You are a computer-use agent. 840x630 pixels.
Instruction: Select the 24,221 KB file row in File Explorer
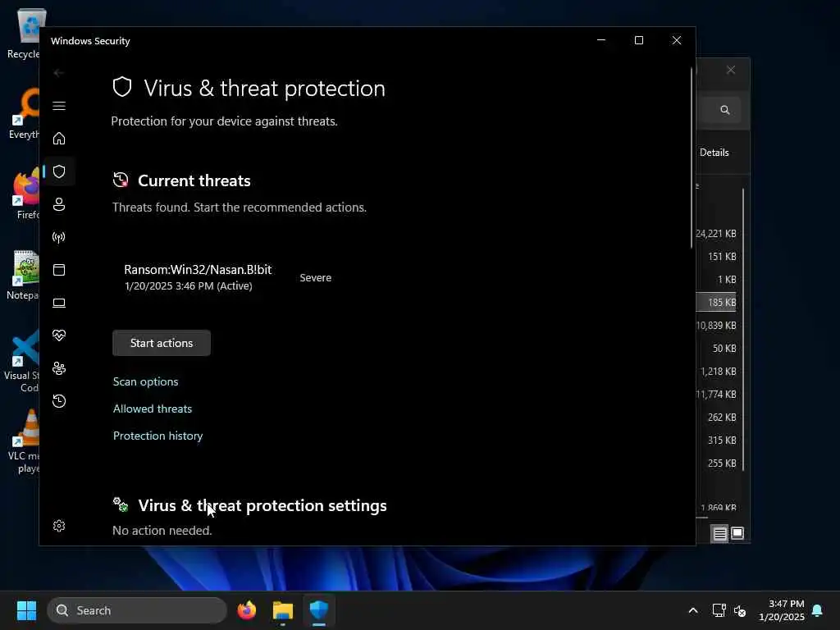(x=716, y=234)
